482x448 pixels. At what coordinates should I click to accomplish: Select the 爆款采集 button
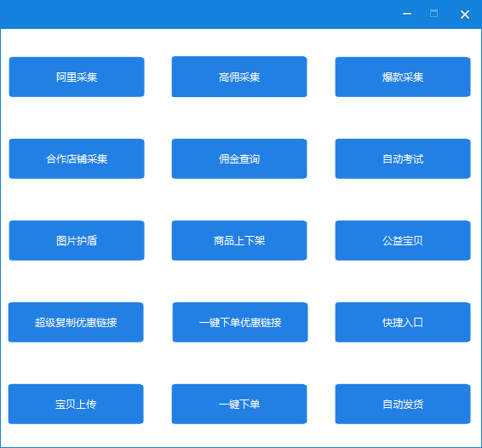tap(403, 77)
